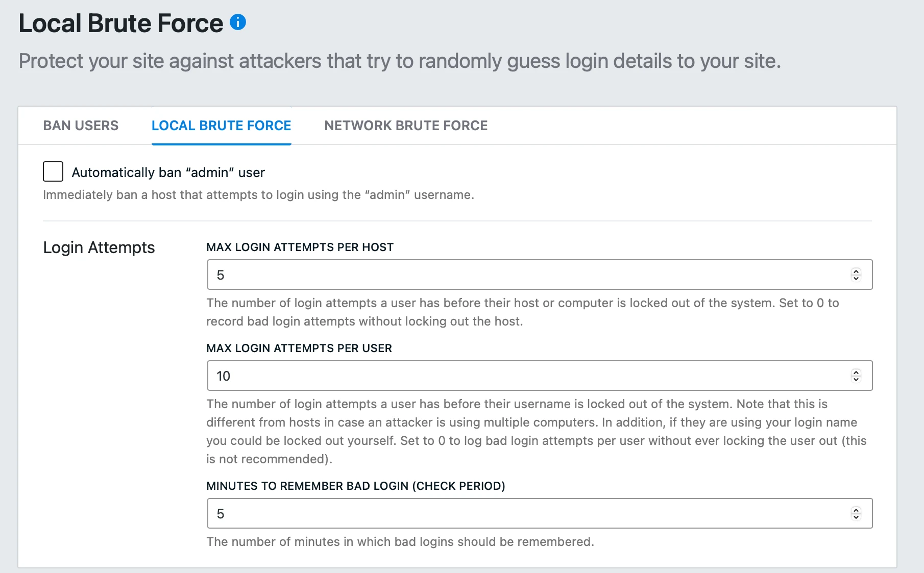Viewport: 924px width, 573px height.
Task: Lower the check period minutes with down arrow
Action: coord(856,517)
